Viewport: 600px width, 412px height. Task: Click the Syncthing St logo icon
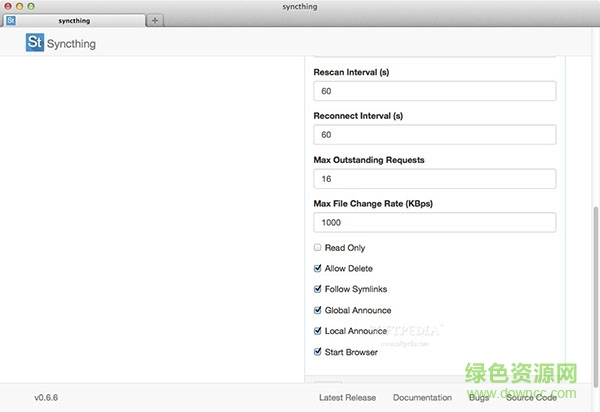(35, 42)
